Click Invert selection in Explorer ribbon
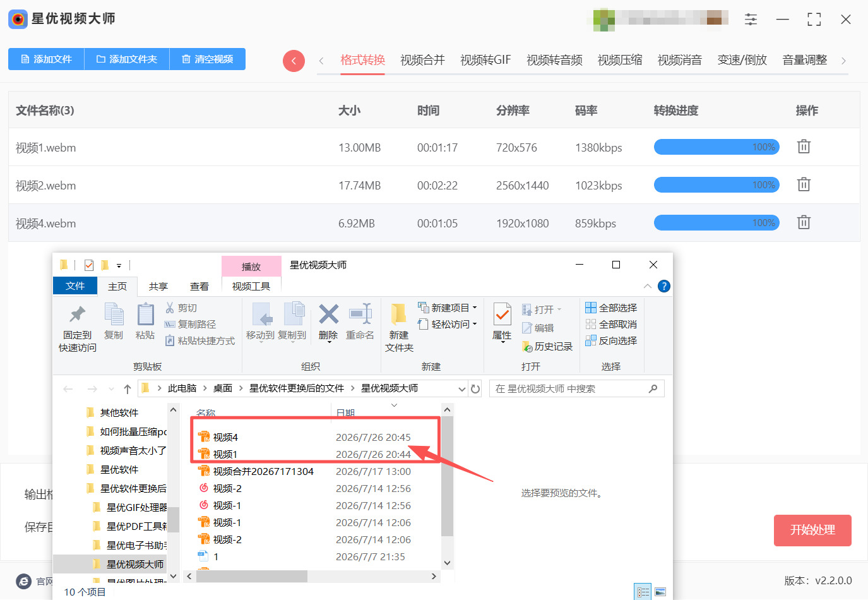The image size is (868, 600). pyautogui.click(x=611, y=340)
